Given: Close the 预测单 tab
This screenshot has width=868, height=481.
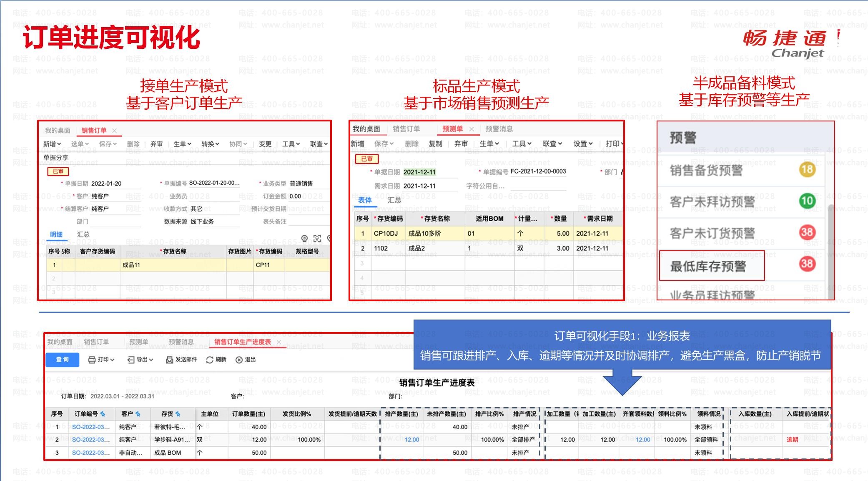Looking at the screenshot, I should click(472, 129).
